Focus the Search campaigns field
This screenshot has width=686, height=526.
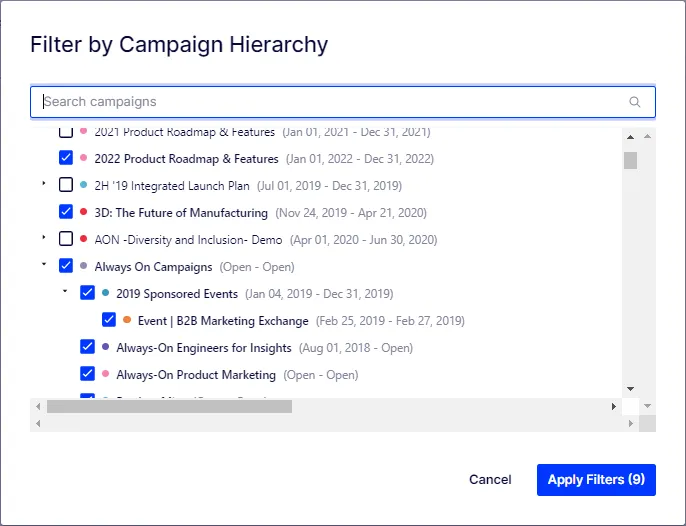tap(343, 102)
